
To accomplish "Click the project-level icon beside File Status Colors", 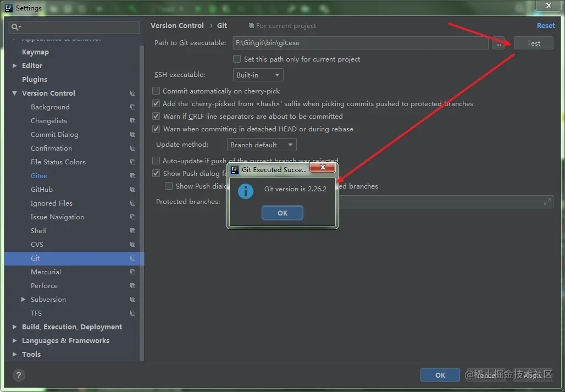I will coord(132,162).
